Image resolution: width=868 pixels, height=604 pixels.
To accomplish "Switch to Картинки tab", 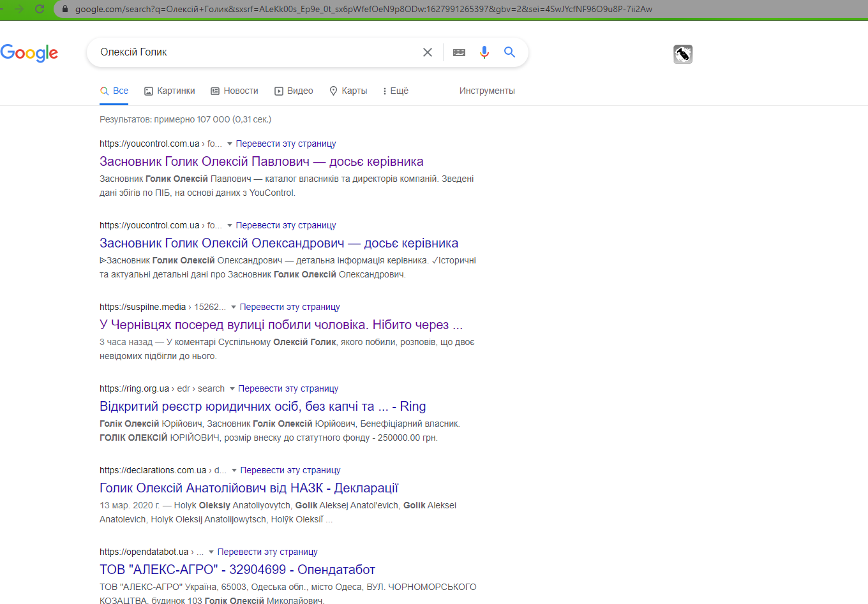I will pyautogui.click(x=170, y=91).
